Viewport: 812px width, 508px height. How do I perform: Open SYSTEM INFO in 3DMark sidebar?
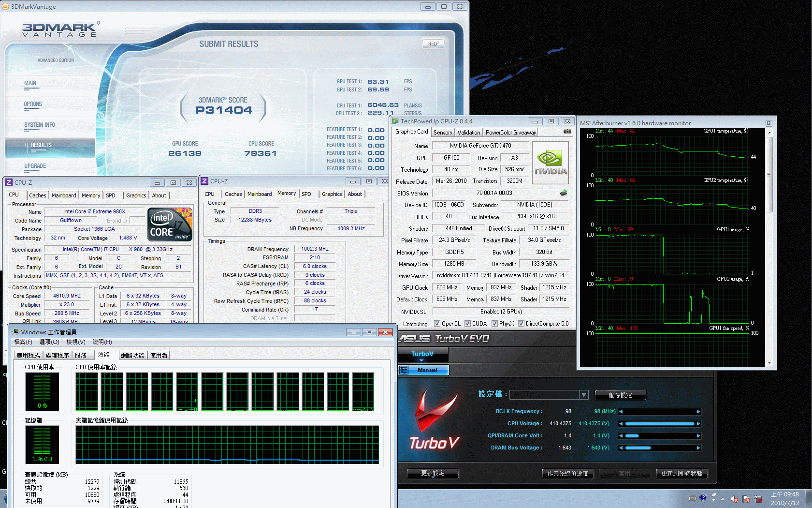[x=40, y=125]
